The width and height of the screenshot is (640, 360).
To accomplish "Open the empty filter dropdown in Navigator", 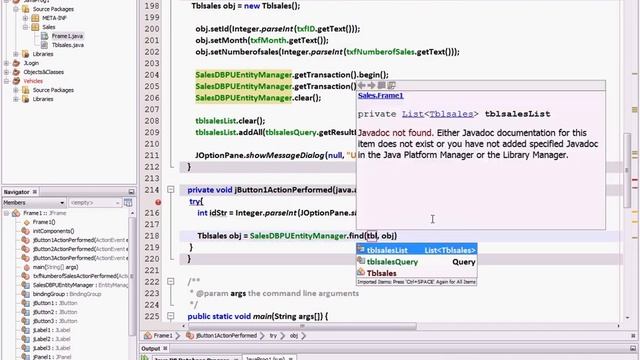I will 94,203.
